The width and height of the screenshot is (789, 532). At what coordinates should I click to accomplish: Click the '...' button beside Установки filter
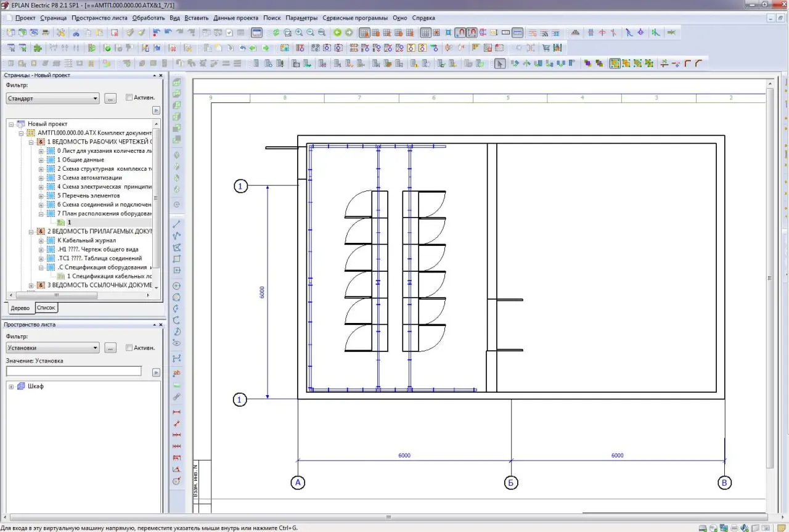(x=111, y=348)
